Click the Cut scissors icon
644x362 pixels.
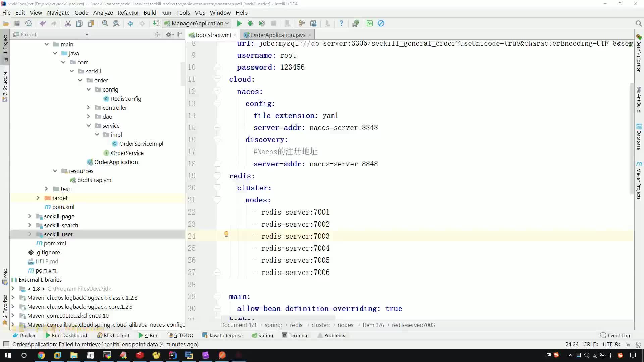click(68, 23)
